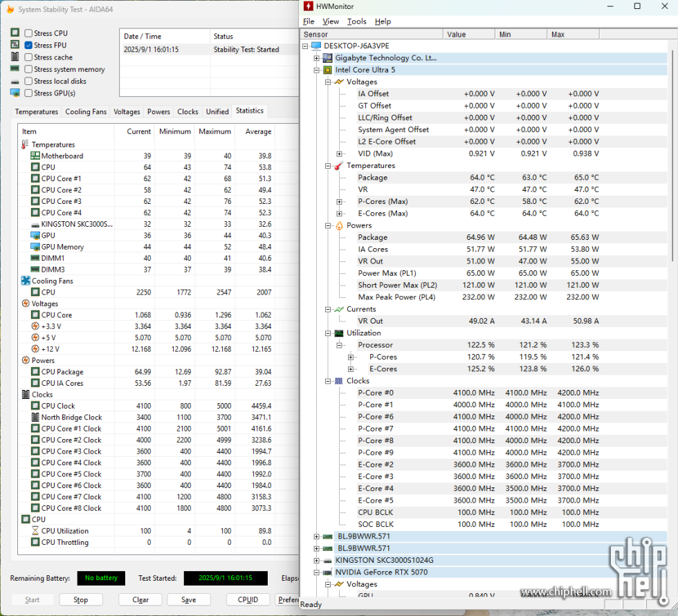
Task: Click the Stop button in AIDA64
Action: pos(81,599)
